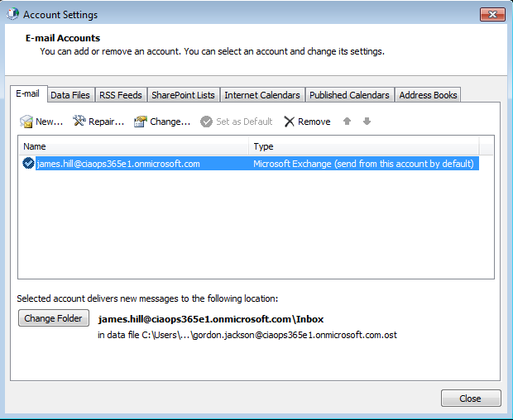Click the Repair tools icon
513x420 pixels.
click(79, 121)
